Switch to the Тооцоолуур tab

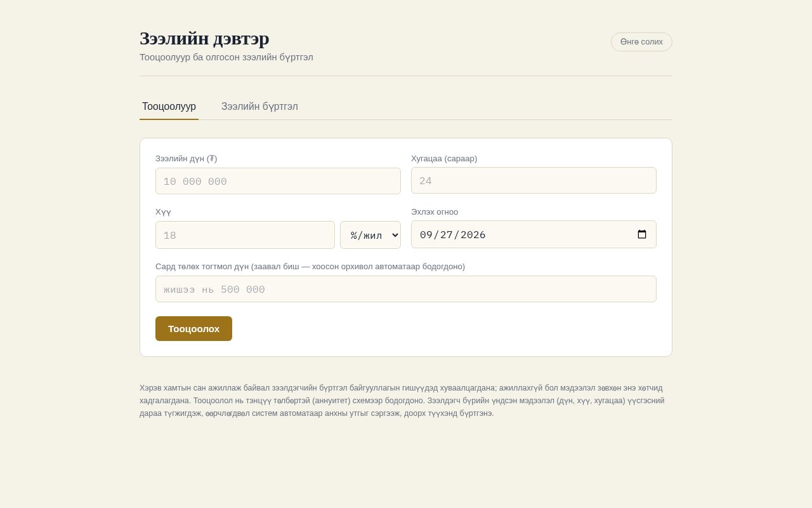(169, 107)
